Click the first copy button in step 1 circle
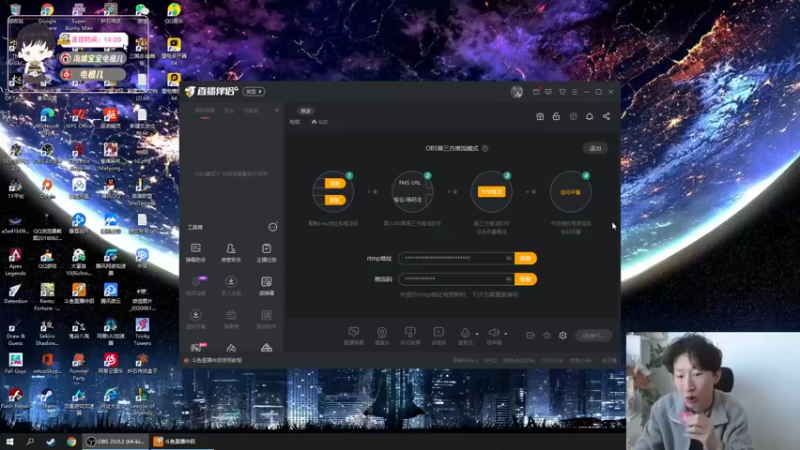Image resolution: width=800 pixels, height=450 pixels. click(x=335, y=183)
